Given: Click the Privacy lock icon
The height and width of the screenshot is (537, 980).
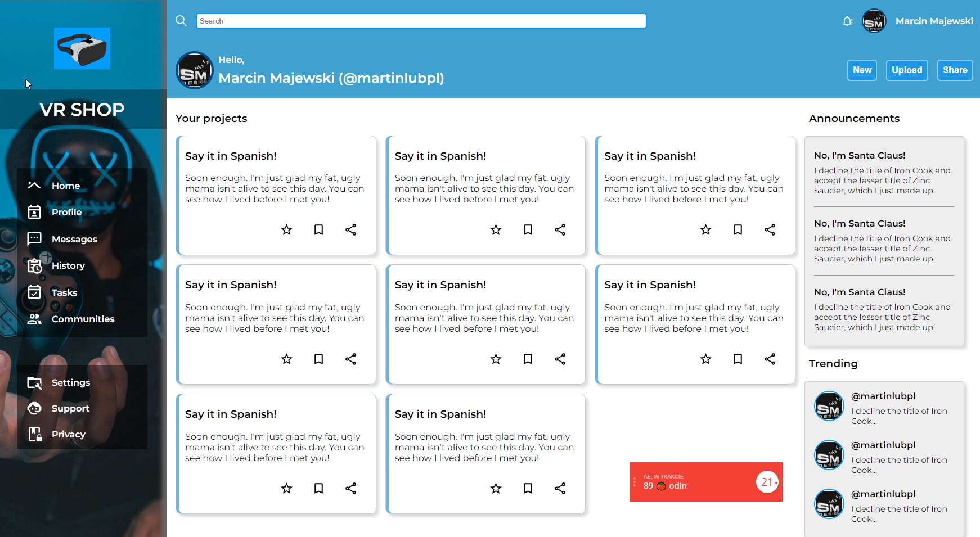Looking at the screenshot, I should pos(34,434).
